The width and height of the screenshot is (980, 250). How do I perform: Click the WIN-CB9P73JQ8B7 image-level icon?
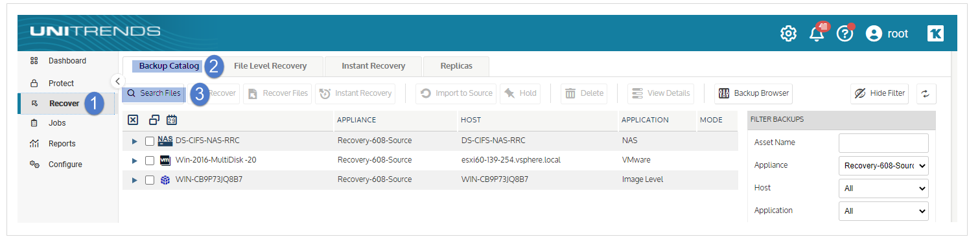click(x=165, y=180)
